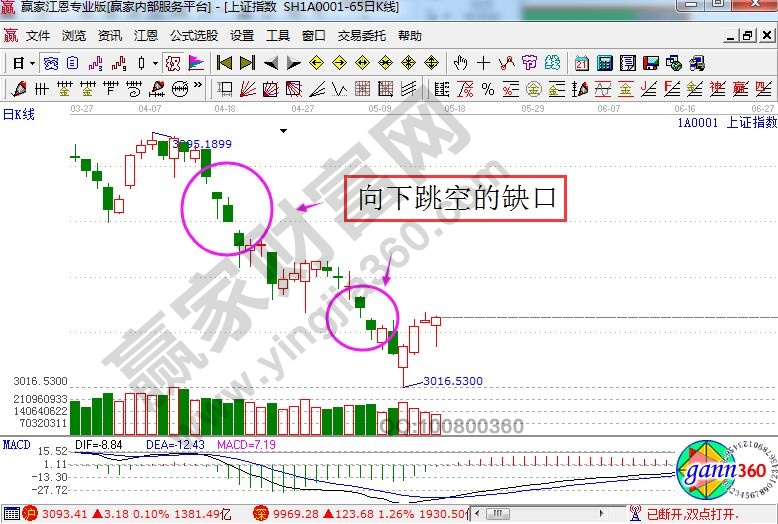Open the 交易委托 menu
Screen dimensions: 778x524
pyautogui.click(x=364, y=36)
